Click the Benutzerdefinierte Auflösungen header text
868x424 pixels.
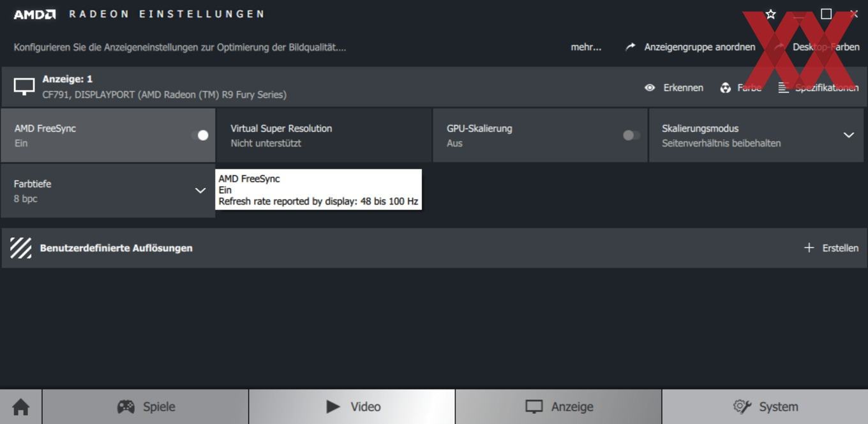pyautogui.click(x=116, y=248)
